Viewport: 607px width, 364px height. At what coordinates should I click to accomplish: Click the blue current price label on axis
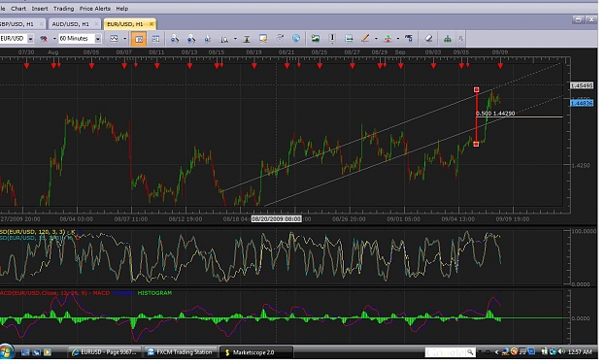582,103
